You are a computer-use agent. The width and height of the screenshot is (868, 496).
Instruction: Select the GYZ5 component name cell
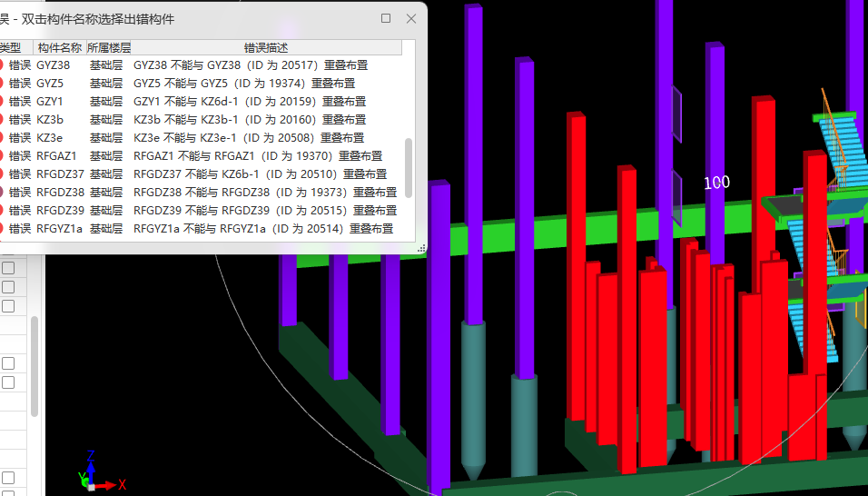click(x=50, y=84)
